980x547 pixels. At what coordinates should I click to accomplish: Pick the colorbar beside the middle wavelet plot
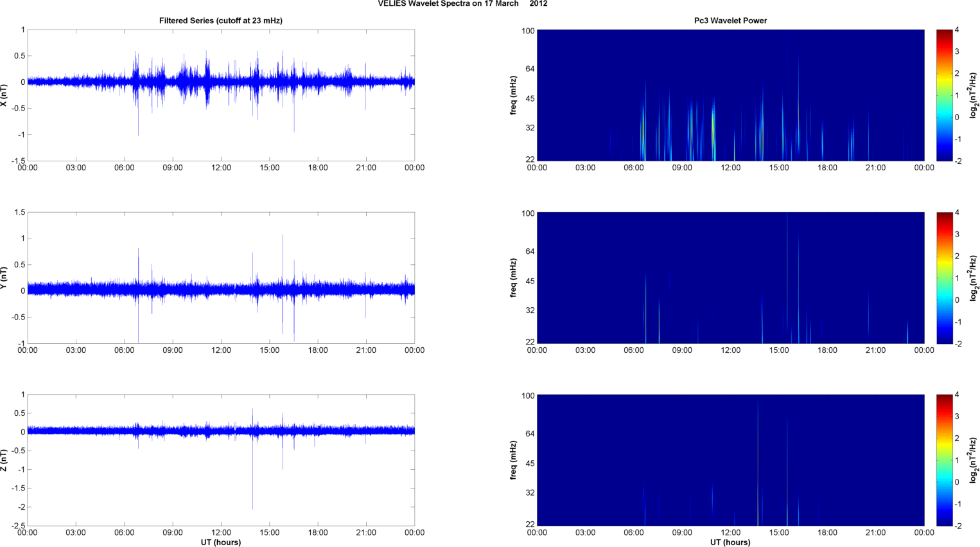coord(944,278)
